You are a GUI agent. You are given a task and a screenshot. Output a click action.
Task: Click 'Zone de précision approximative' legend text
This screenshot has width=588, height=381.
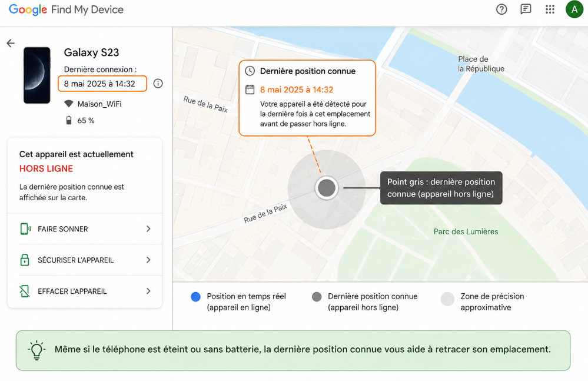pos(493,302)
